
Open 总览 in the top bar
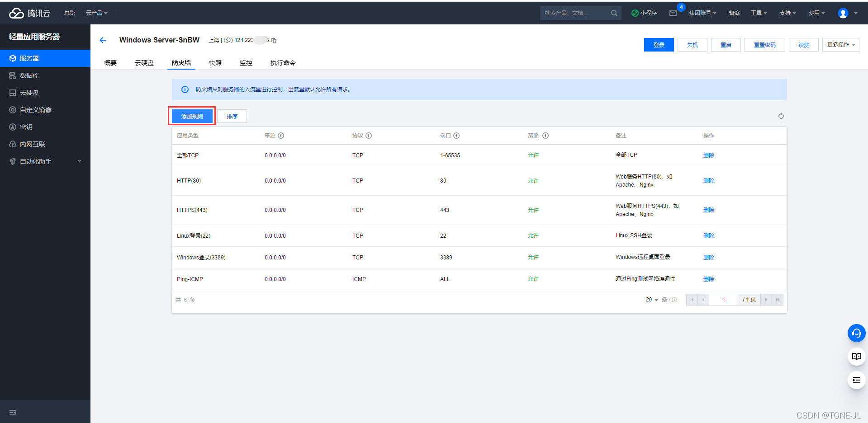pos(70,13)
